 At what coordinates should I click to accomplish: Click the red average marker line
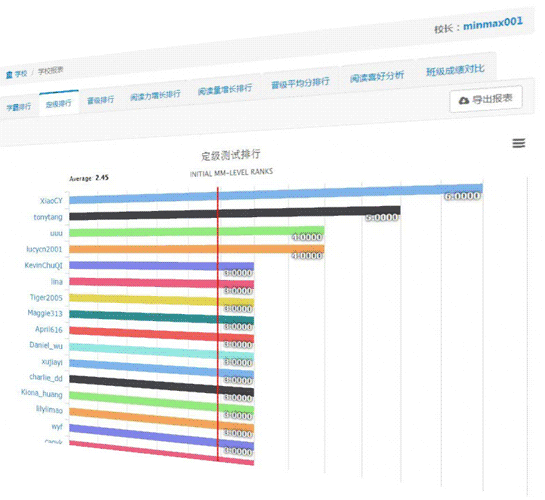coord(218,324)
